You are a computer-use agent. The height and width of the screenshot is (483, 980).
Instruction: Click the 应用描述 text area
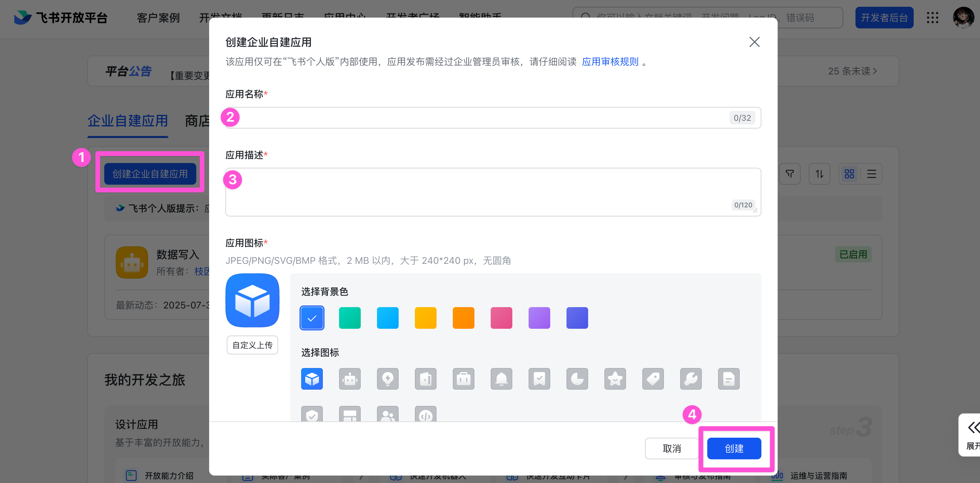(x=493, y=192)
